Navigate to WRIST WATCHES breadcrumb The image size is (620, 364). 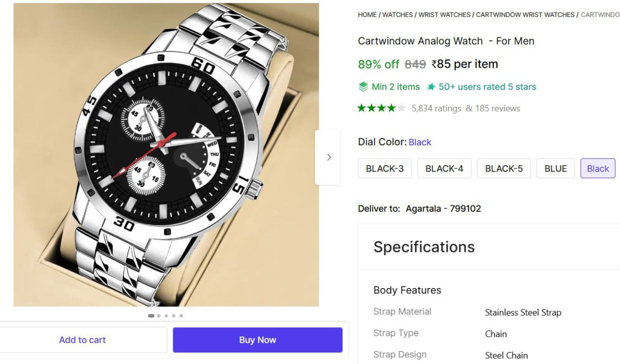tap(444, 15)
